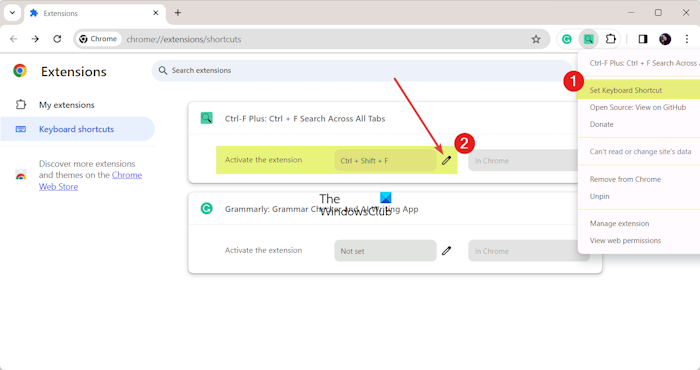
Task: Click Grammarly's Not set shortcut field
Action: tap(385, 251)
